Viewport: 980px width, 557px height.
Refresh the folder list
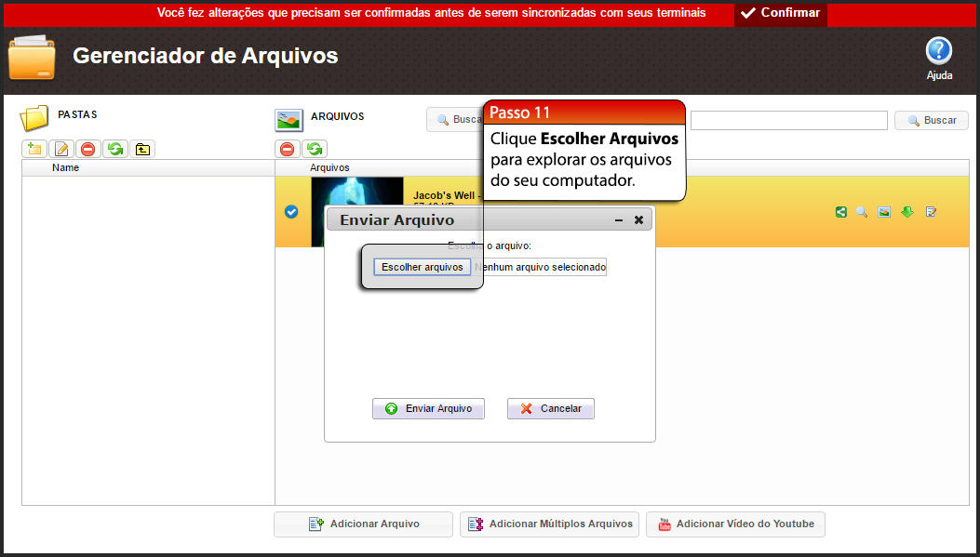114,149
